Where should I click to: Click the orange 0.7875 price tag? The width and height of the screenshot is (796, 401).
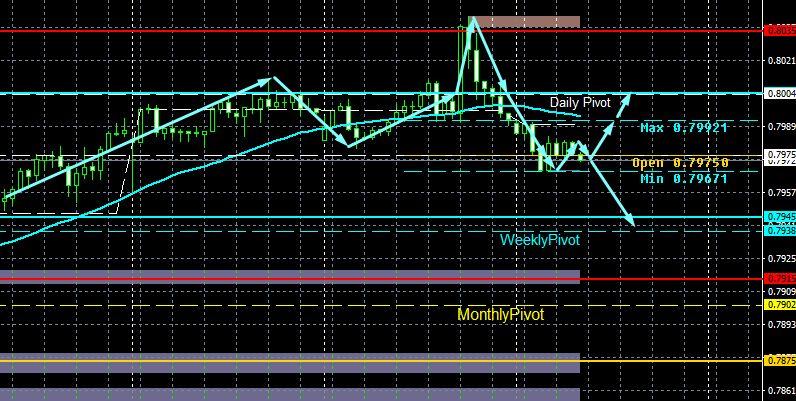780,360
